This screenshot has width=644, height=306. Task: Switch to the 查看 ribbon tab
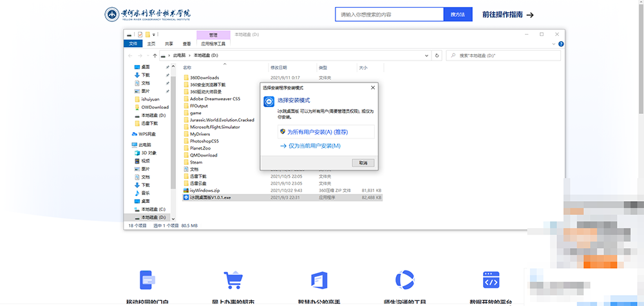[x=187, y=44]
